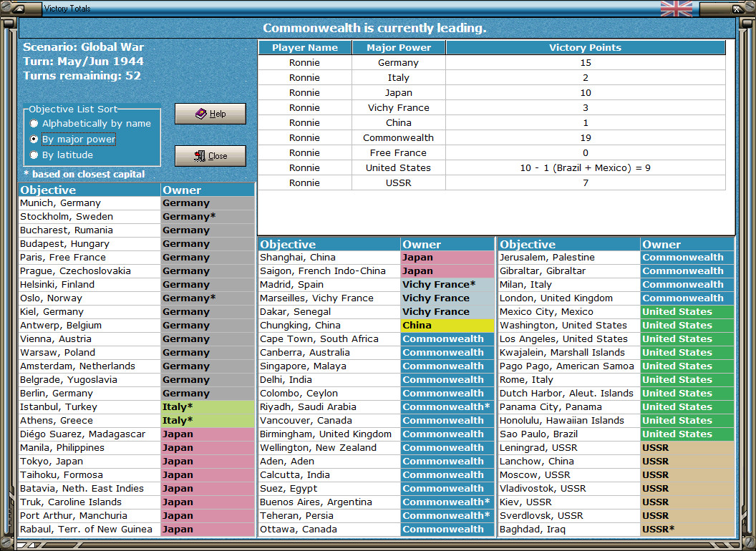The width and height of the screenshot is (756, 551).
Task: Select Jerusalem, Palestine objective
Action: click(x=569, y=258)
